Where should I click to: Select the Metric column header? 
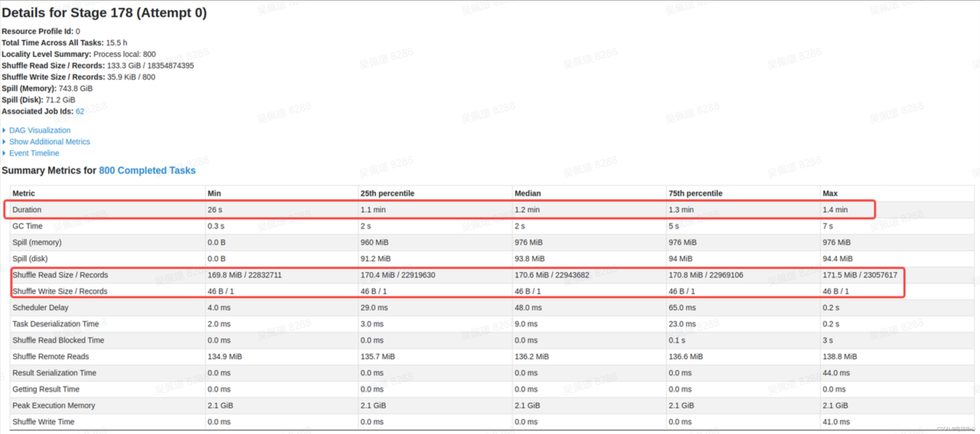click(24, 193)
